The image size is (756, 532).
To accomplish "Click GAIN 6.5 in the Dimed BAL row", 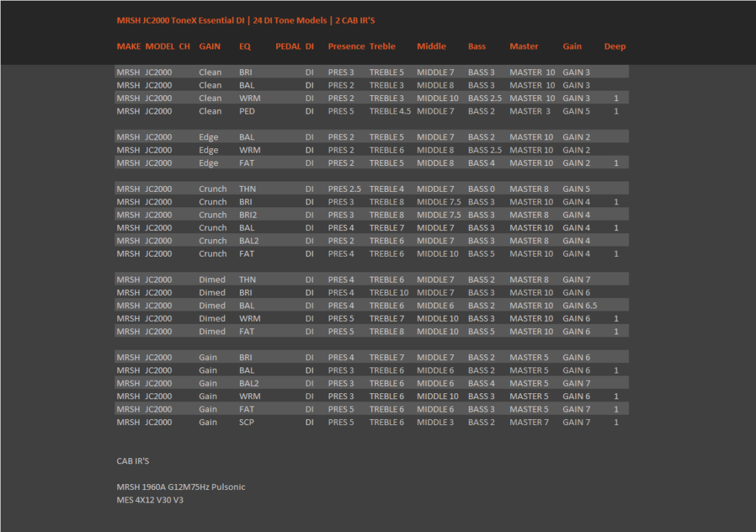I will [580, 306].
